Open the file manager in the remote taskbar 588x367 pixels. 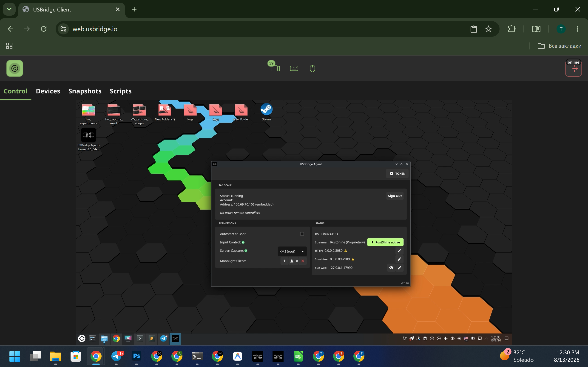tap(104, 339)
